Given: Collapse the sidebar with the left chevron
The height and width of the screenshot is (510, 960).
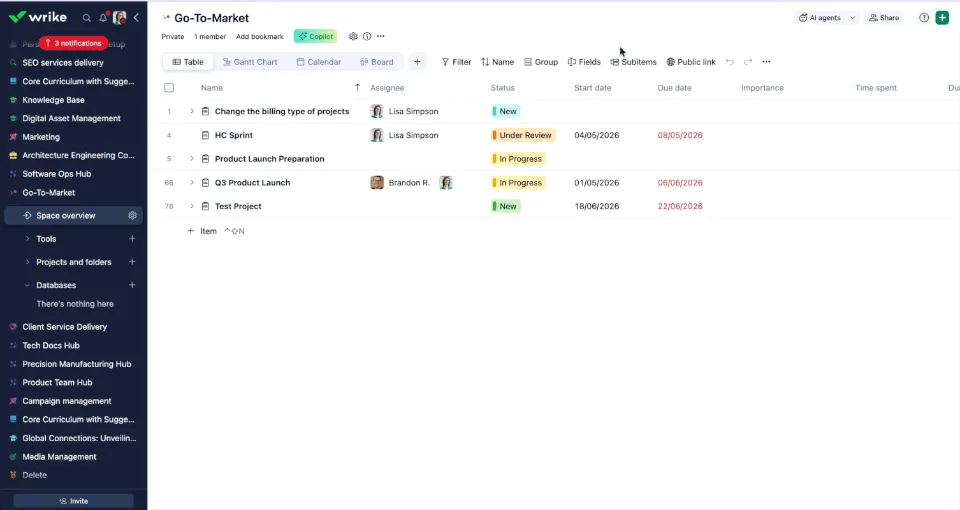Looking at the screenshot, I should point(136,18).
